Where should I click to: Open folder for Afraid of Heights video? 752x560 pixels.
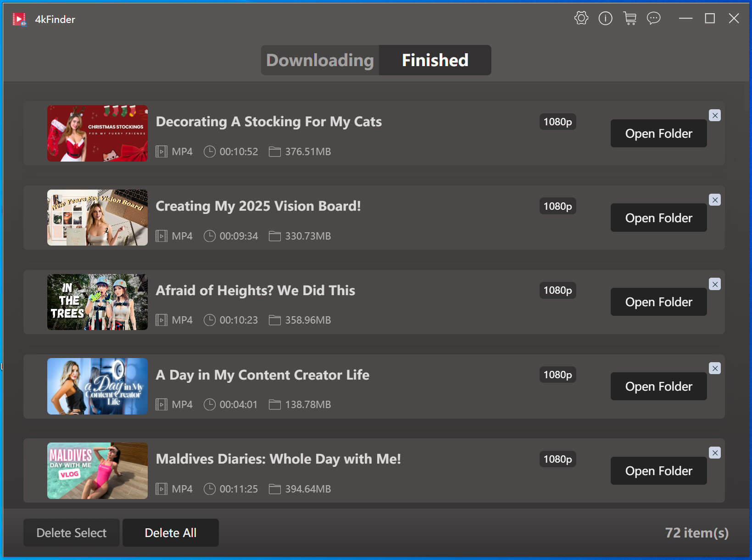click(658, 302)
